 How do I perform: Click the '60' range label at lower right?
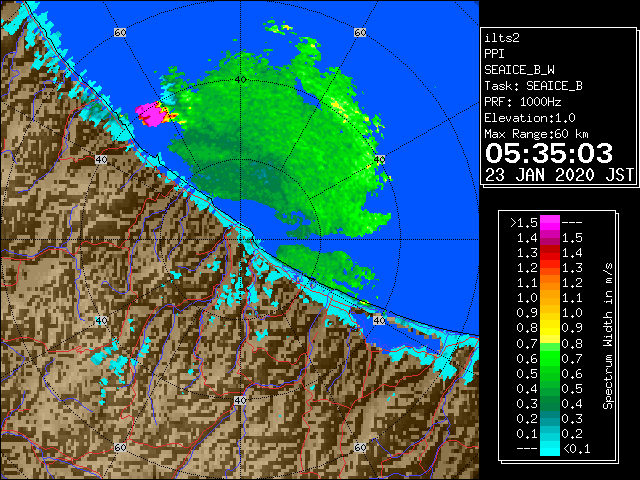pos(360,447)
